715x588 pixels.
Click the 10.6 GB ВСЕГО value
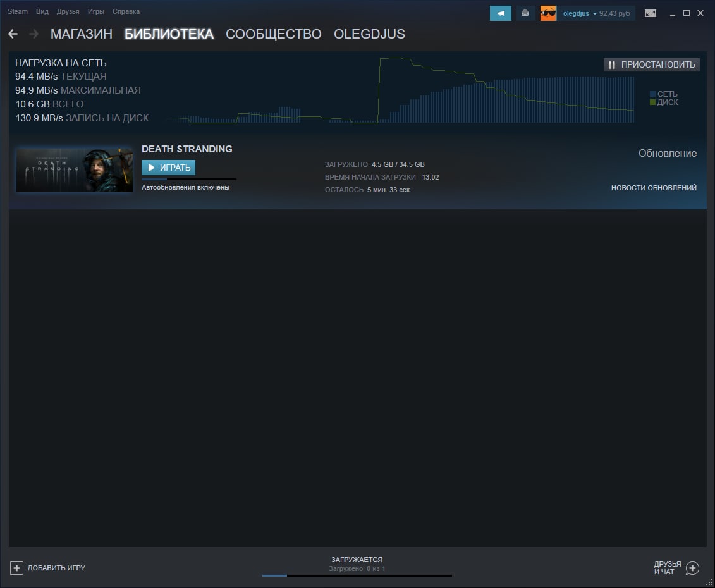[49, 104]
